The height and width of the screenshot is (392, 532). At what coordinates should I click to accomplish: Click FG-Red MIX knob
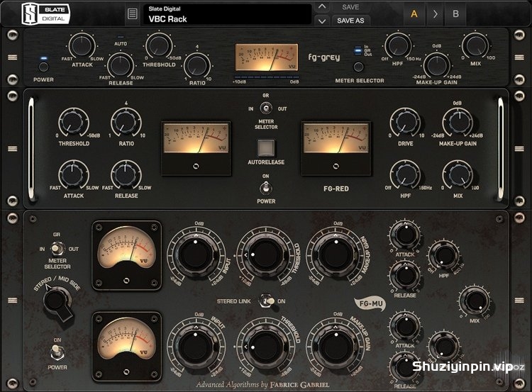coord(458,175)
